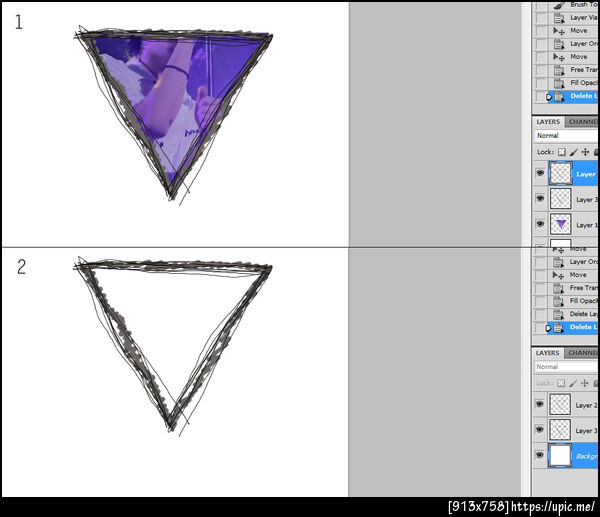Click 'Layer Or' state text in top History panel
Screen dimensions: 600x517
584,44
